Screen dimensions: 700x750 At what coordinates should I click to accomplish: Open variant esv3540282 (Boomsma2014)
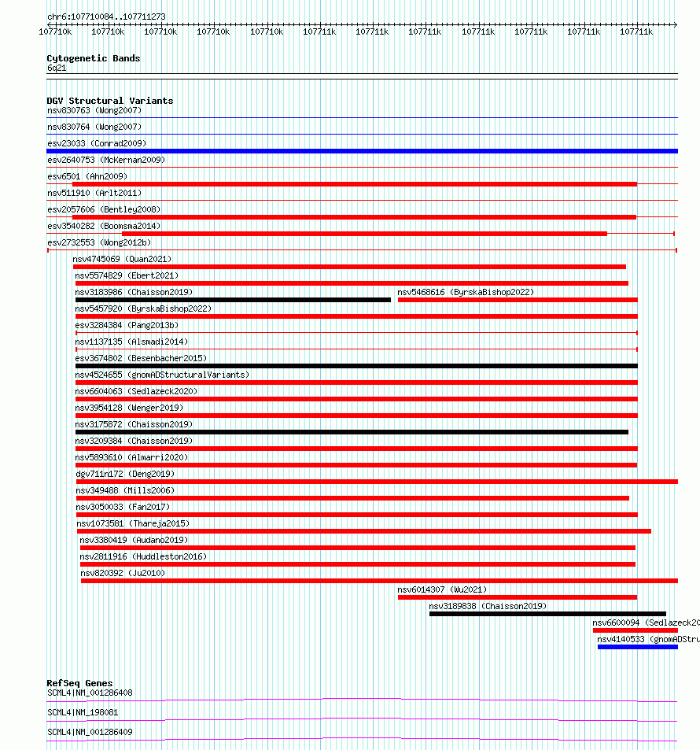[x=105, y=226]
